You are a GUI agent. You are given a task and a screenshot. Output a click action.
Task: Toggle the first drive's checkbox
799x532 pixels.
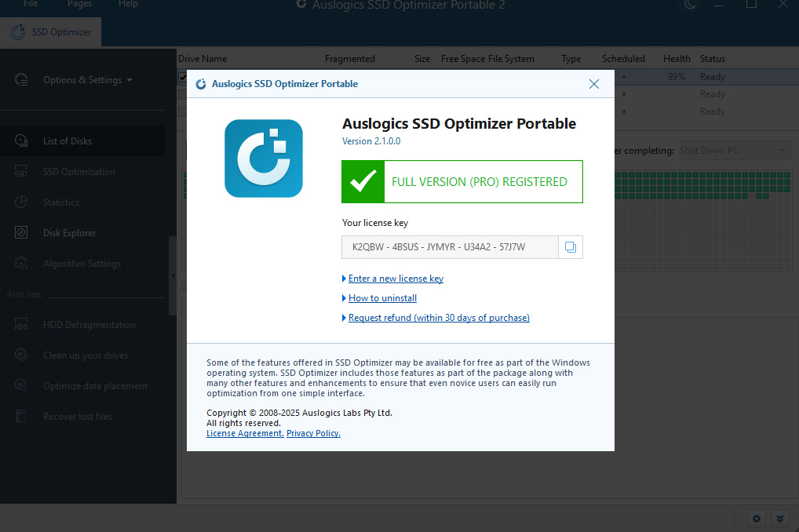coord(183,77)
